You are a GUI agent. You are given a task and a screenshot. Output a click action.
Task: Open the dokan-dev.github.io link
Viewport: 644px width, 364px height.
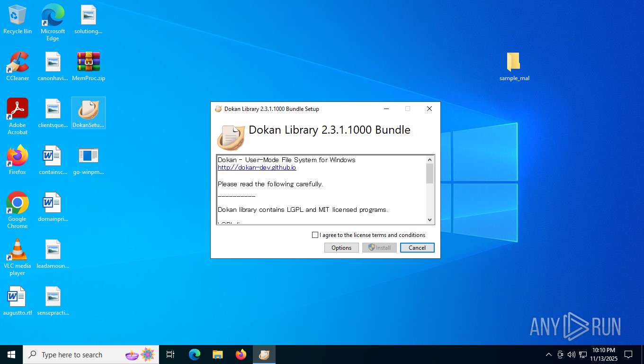tap(257, 168)
